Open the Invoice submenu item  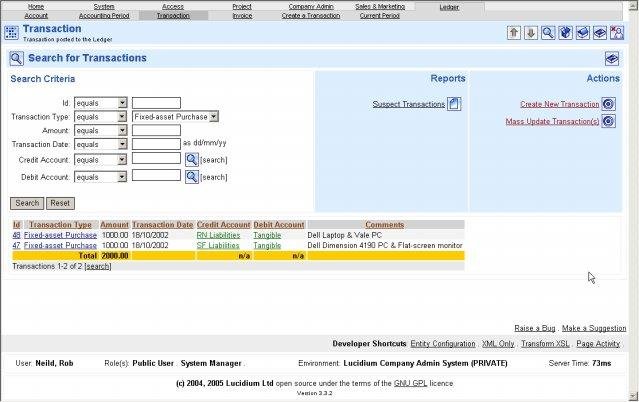pyautogui.click(x=242, y=15)
